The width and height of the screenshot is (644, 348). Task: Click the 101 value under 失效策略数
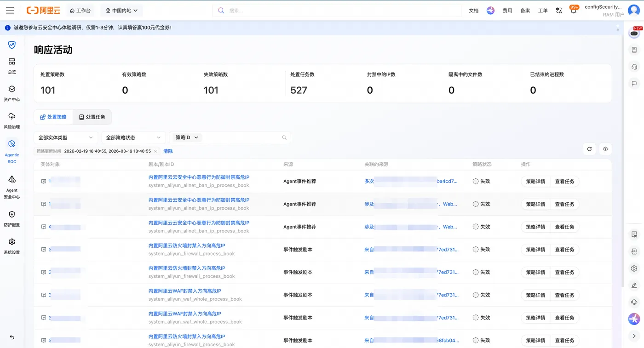(211, 90)
